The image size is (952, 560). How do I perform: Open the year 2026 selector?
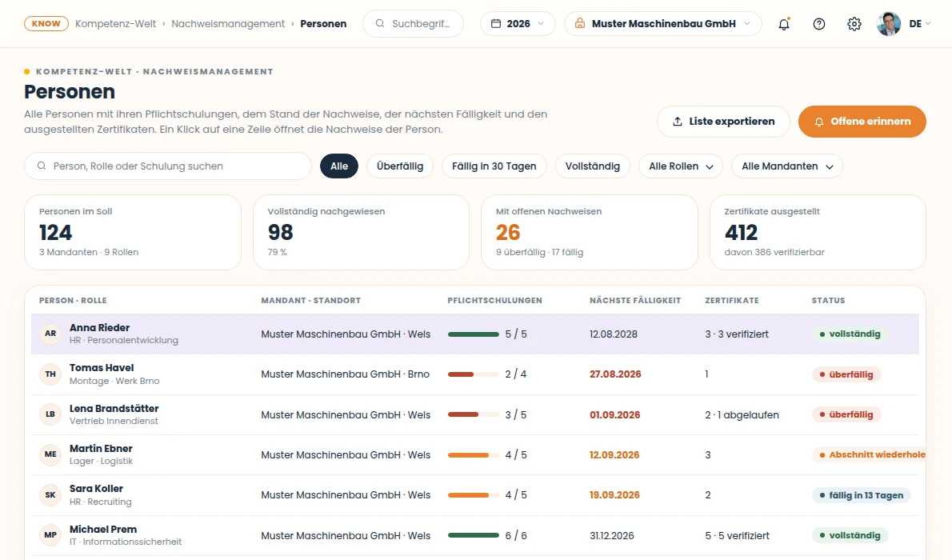[518, 24]
